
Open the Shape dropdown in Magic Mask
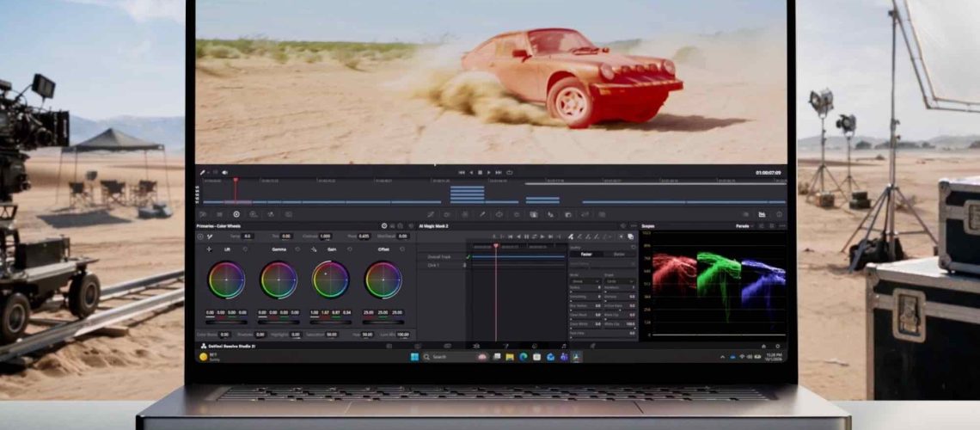tap(620, 281)
